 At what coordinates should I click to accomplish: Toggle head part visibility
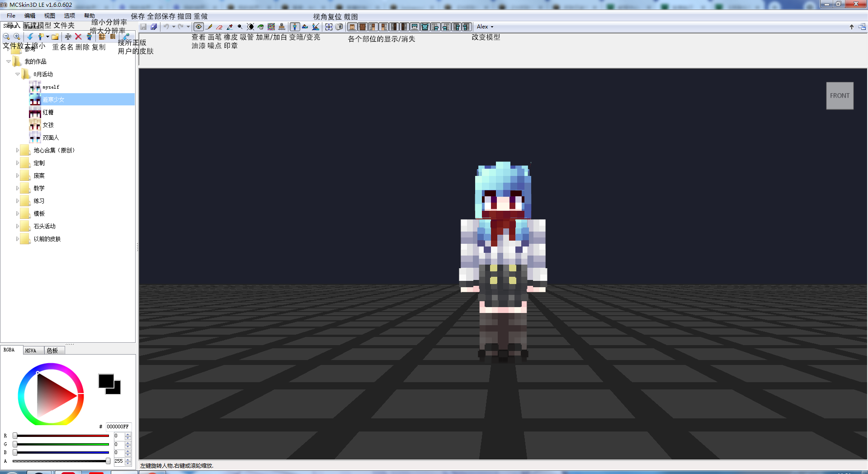click(x=352, y=27)
